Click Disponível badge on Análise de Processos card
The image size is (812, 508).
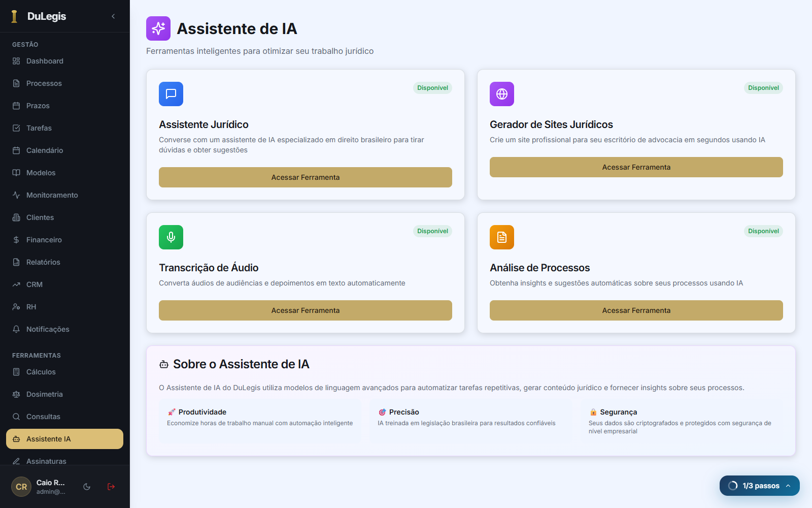pos(763,231)
